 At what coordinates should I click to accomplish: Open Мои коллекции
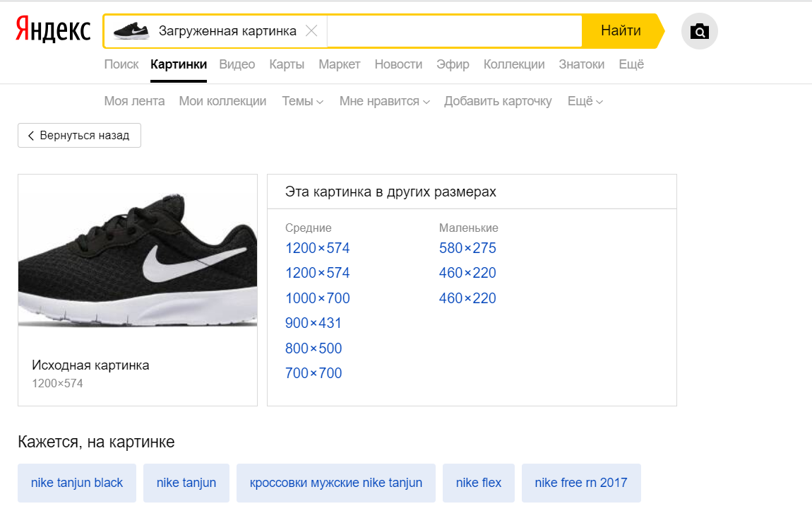coord(222,101)
